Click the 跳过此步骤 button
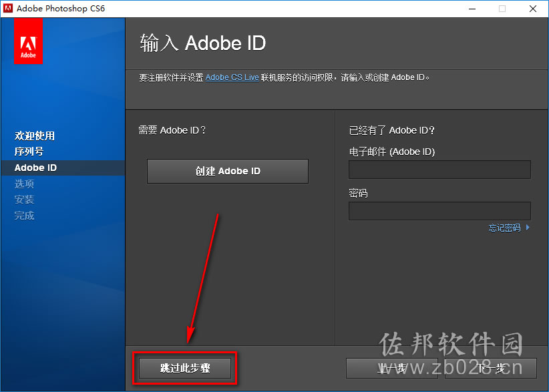Image resolution: width=549 pixels, height=392 pixels. pyautogui.click(x=185, y=368)
